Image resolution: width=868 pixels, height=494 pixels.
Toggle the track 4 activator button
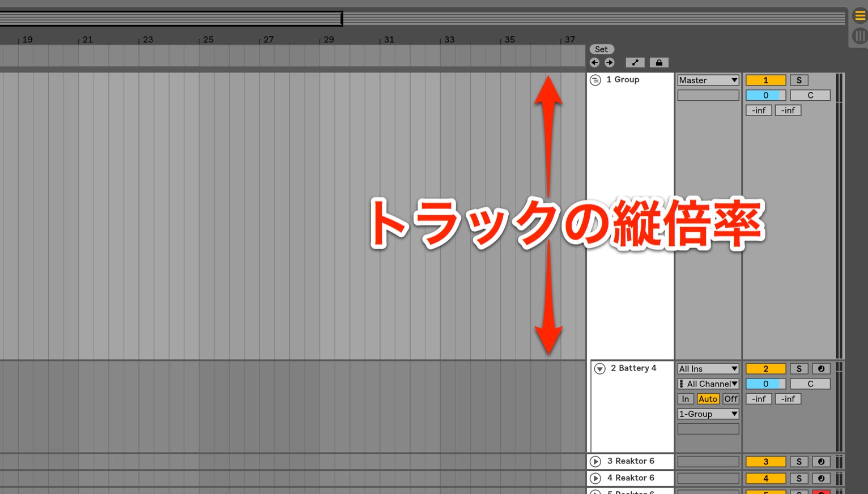[x=766, y=479]
